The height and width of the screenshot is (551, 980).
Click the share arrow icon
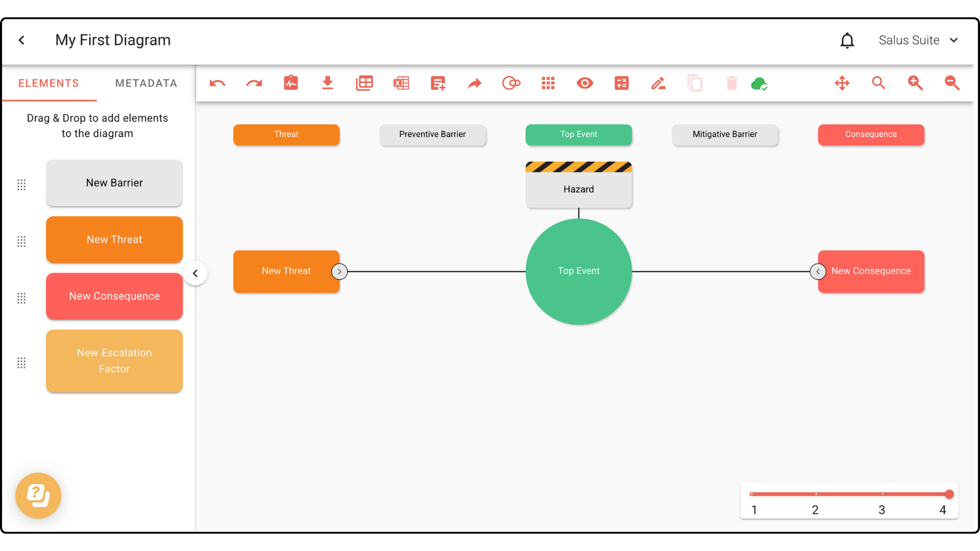point(475,83)
